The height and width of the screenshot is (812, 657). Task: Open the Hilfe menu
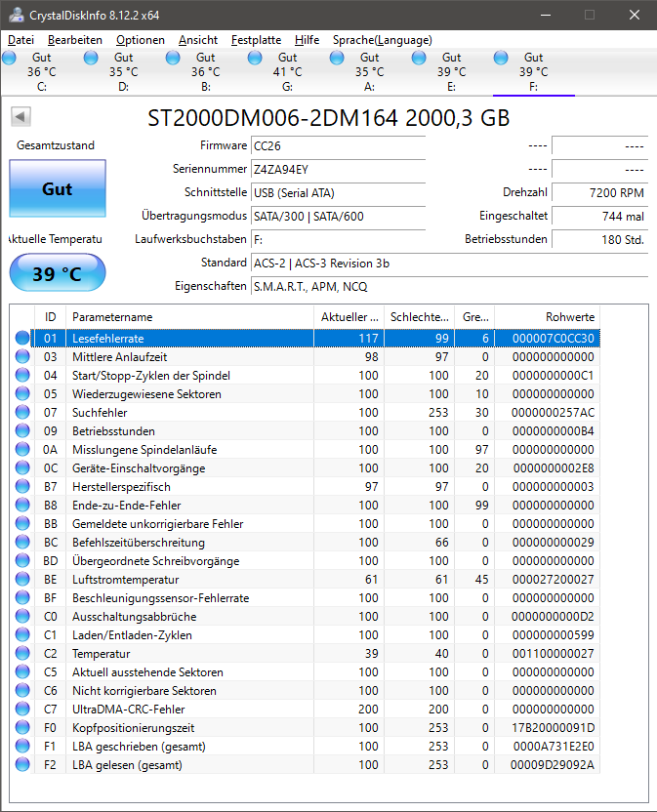point(307,40)
